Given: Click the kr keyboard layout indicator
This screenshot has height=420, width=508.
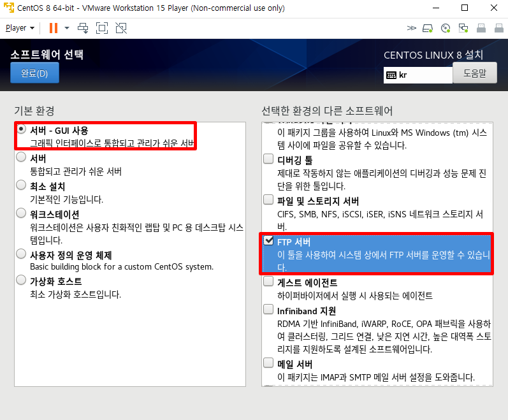Looking at the screenshot, I should click(x=418, y=75).
